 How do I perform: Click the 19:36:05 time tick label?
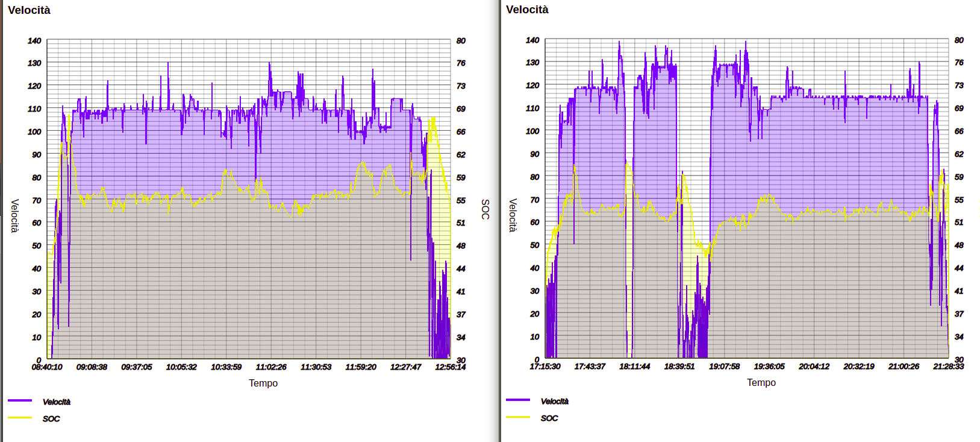[769, 366]
